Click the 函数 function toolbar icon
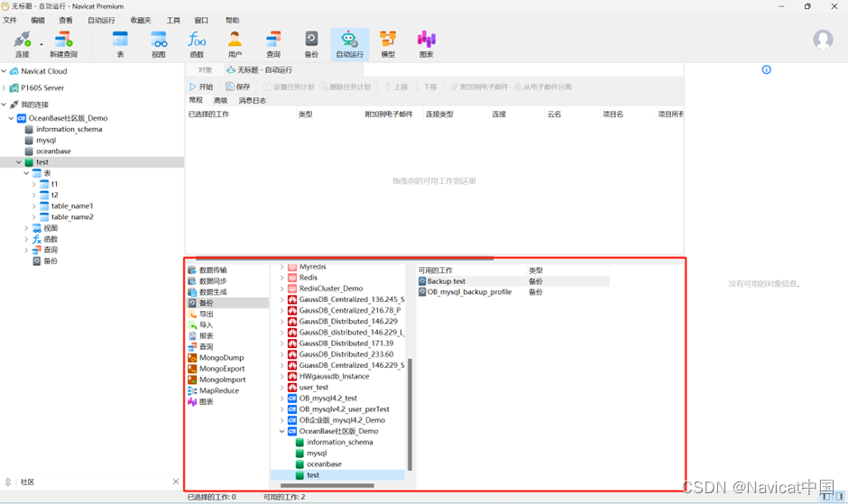 click(197, 44)
